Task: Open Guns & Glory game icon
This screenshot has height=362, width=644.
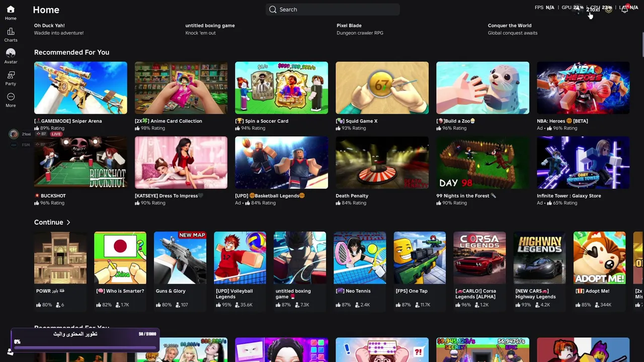Action: [x=180, y=258]
